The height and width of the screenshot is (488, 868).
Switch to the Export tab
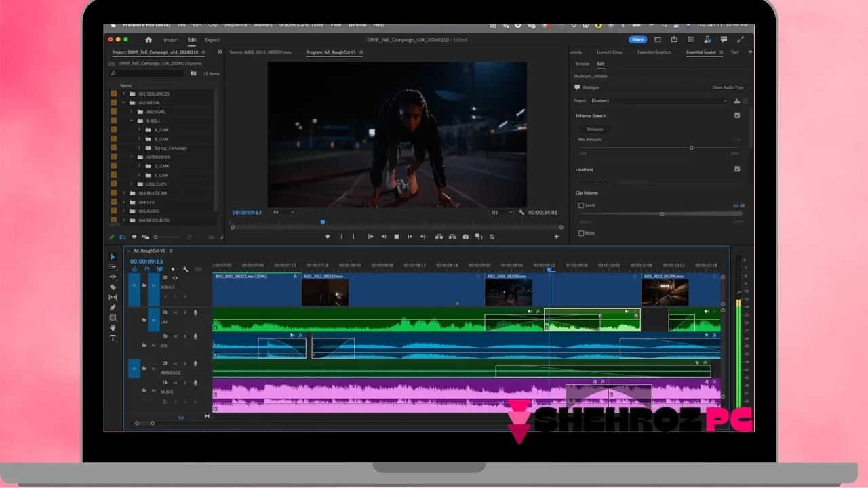click(x=212, y=40)
